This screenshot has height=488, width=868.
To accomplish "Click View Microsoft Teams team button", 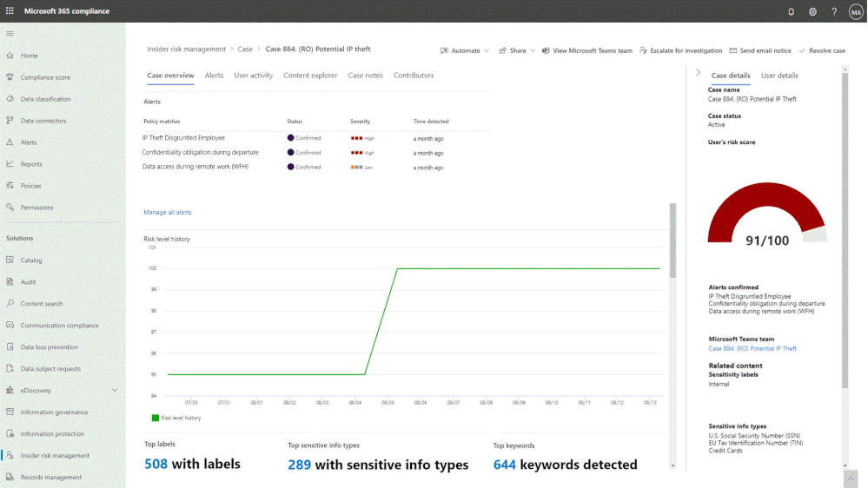I will click(x=586, y=50).
